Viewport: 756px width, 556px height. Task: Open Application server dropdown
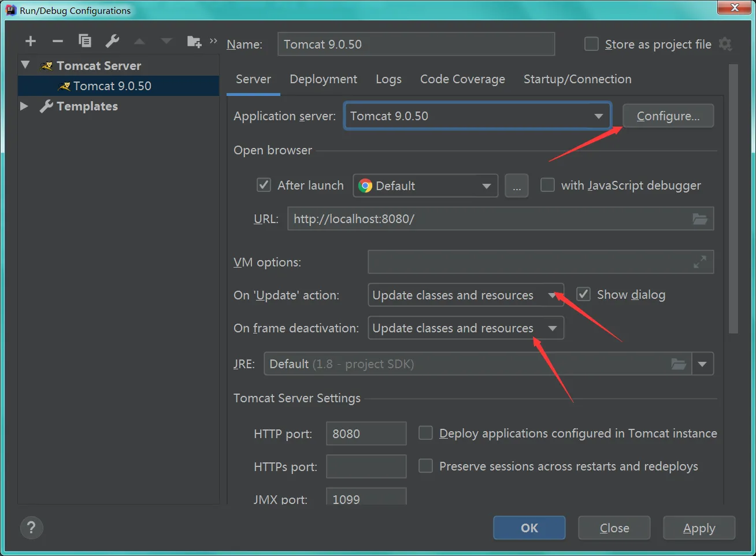click(x=477, y=116)
